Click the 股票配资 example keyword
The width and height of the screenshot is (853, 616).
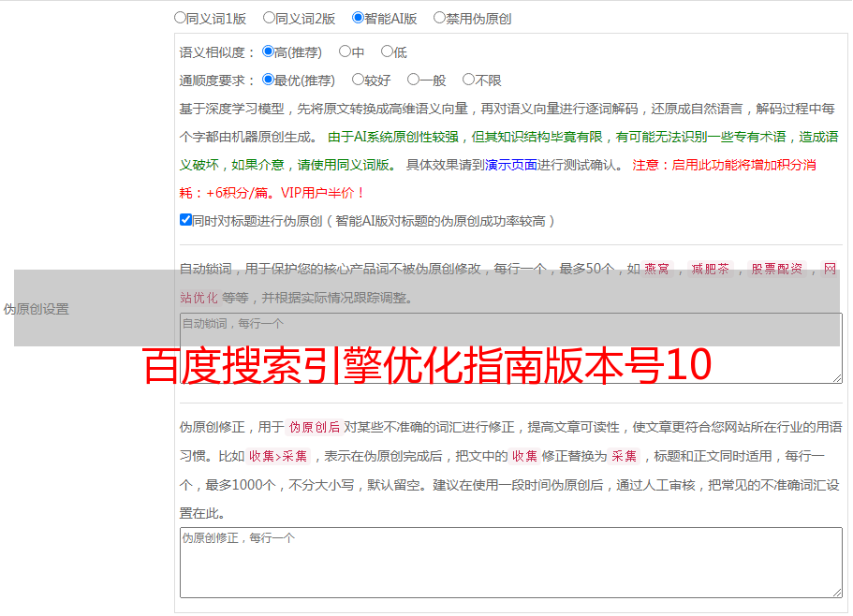point(777,269)
